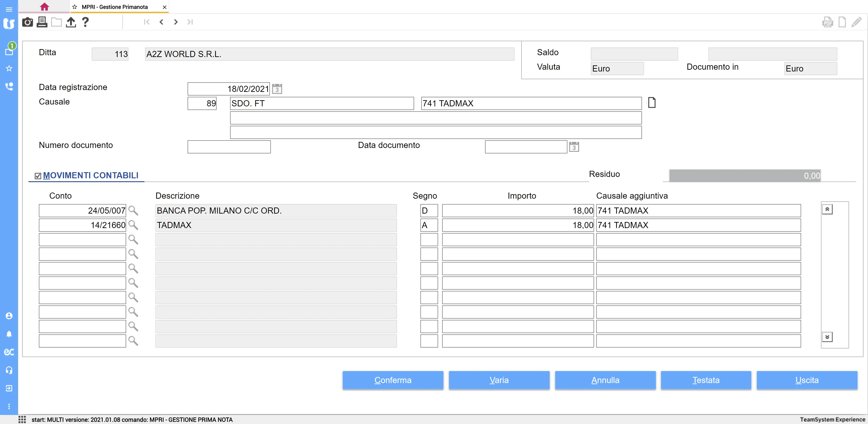Go to next record arrow
The height and width of the screenshot is (424, 868).
click(176, 22)
